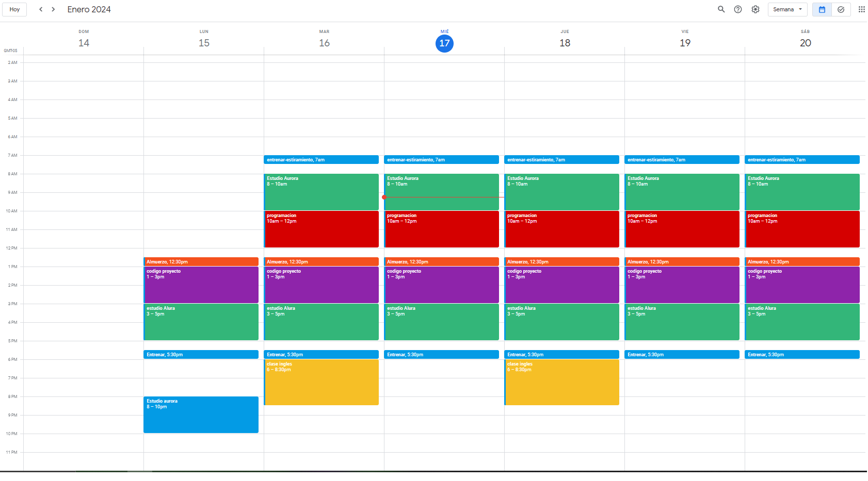Open Wednesday's codigo proyecto 1–3pm event

pos(441,285)
